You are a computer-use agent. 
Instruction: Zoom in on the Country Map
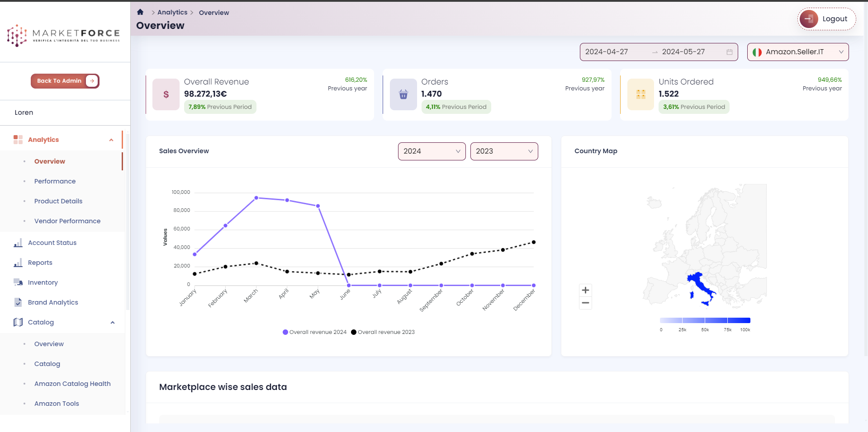pyautogui.click(x=585, y=290)
